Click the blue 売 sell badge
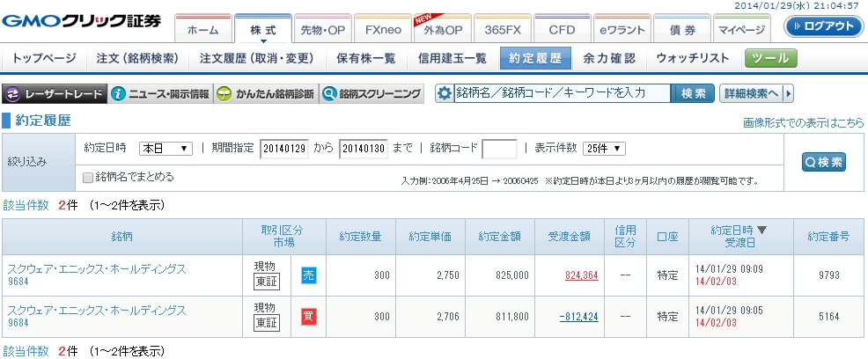Viewport: 868px width, 359px height. click(x=309, y=275)
